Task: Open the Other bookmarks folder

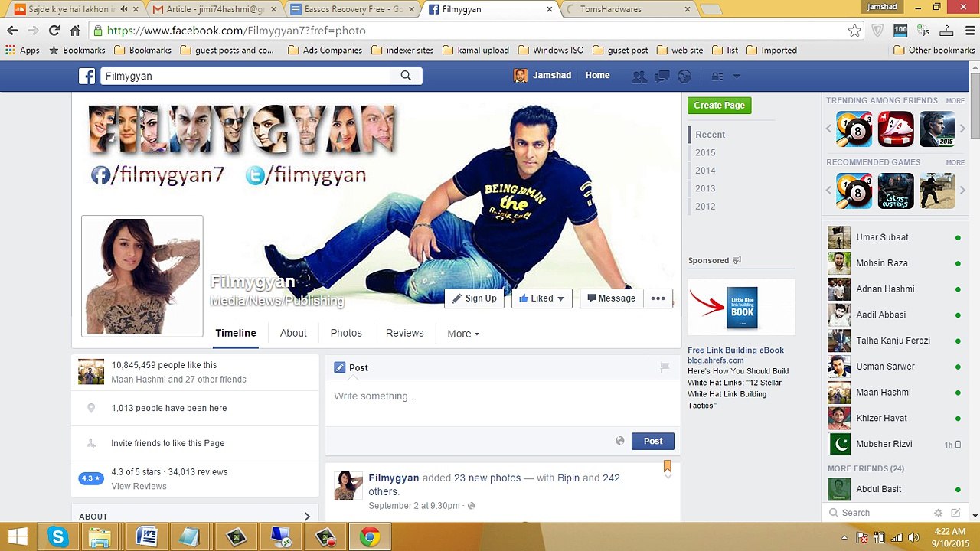Action: coord(935,51)
